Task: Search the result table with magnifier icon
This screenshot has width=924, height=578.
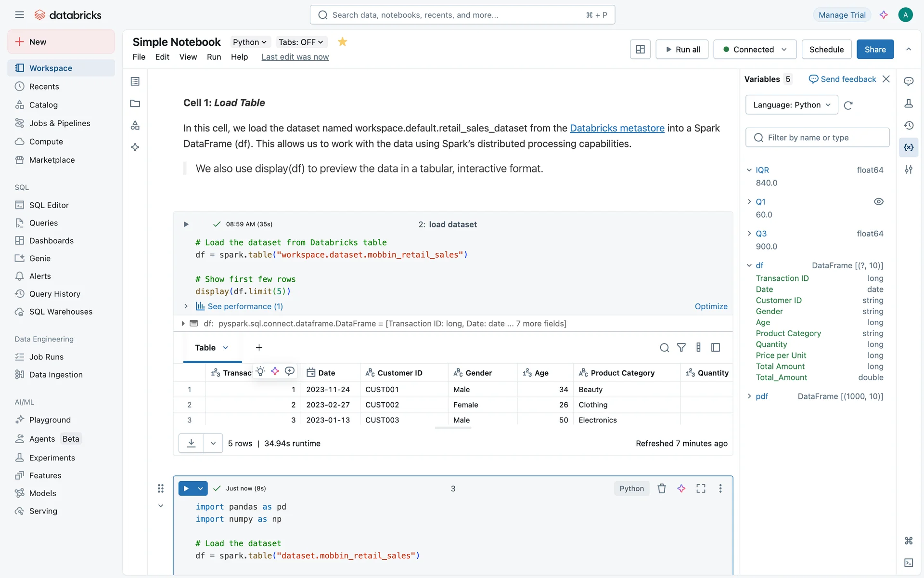Action: tap(664, 347)
